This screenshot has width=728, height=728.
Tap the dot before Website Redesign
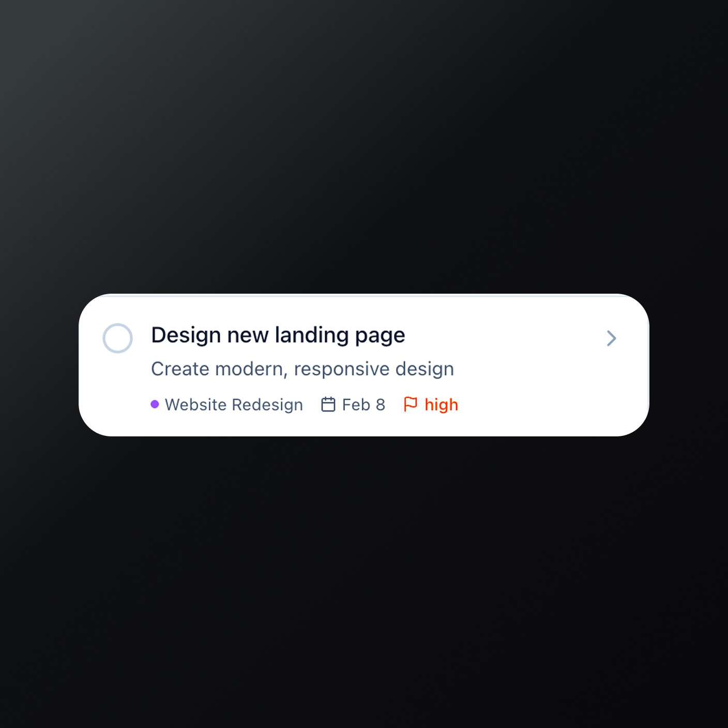pyautogui.click(x=155, y=404)
